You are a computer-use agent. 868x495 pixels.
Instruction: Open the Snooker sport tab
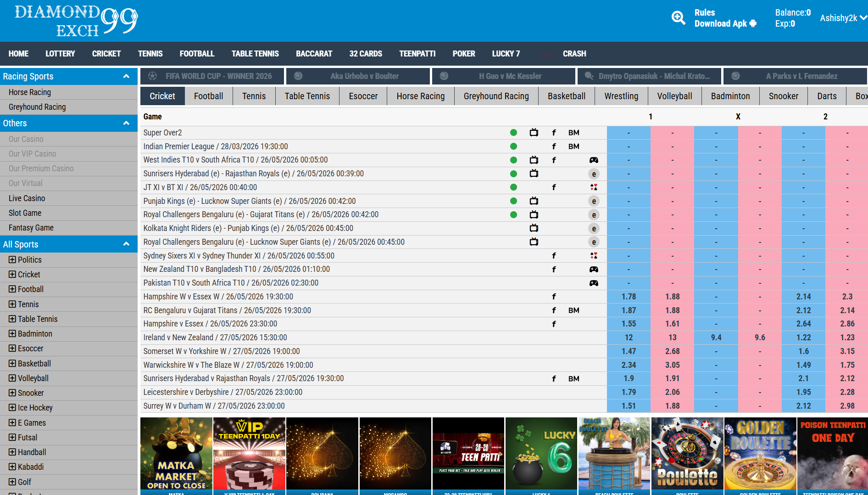coord(784,96)
